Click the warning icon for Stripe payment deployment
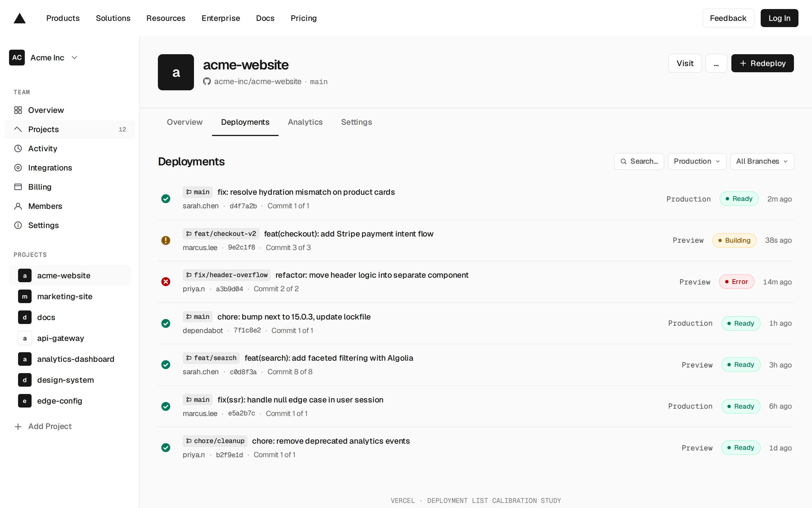Viewport: 812px width, 508px height. pyautogui.click(x=166, y=240)
